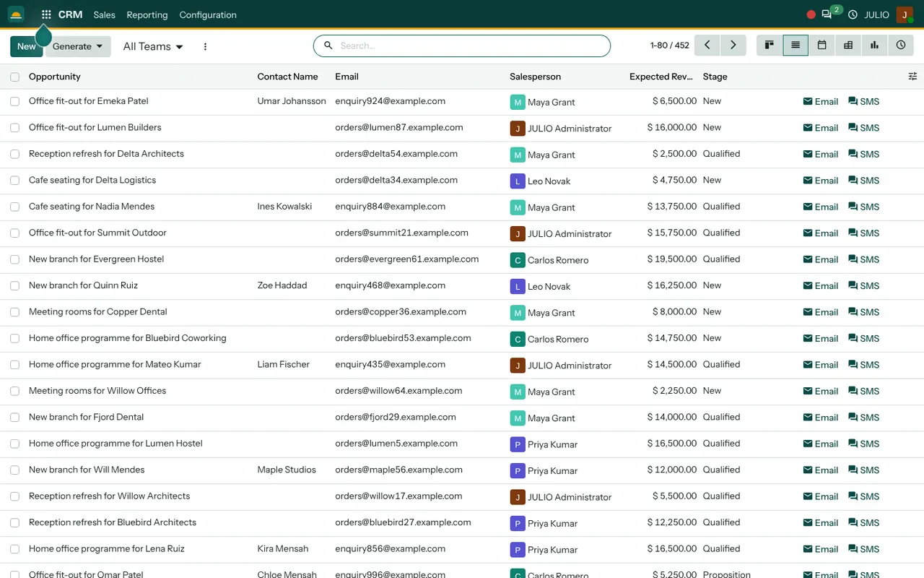
Task: Expand the All Teams dropdown
Action: (153, 46)
